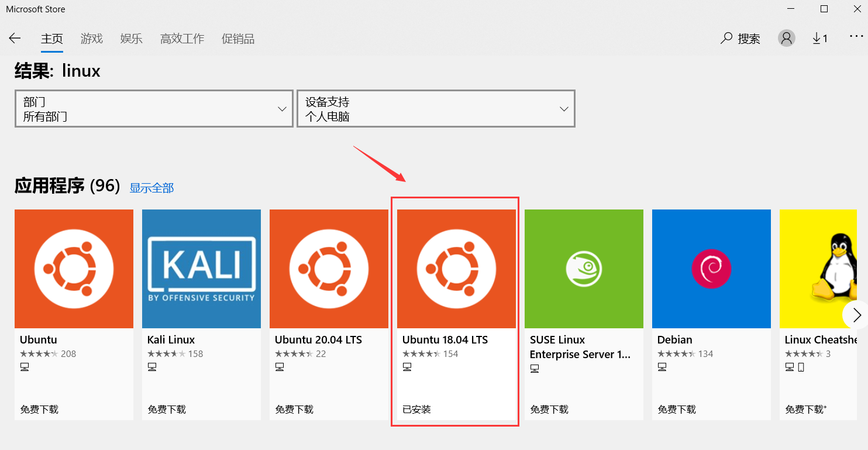Open the user account avatar
Screen dimensions: 868x450
pos(787,39)
